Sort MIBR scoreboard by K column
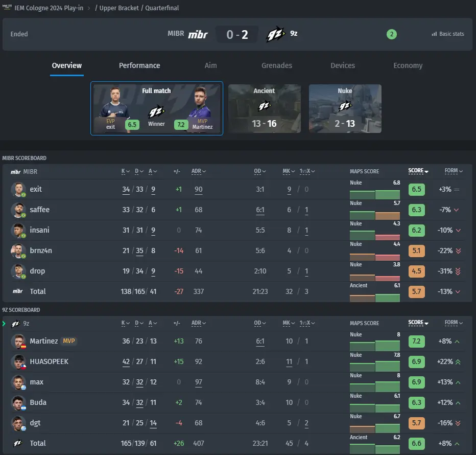Viewport: 476px width, 455px height. click(125, 171)
